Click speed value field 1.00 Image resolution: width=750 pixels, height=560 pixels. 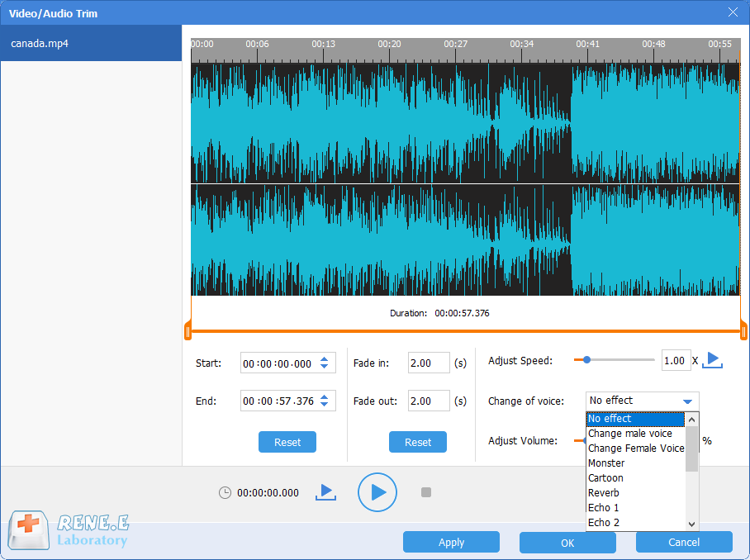coord(676,361)
